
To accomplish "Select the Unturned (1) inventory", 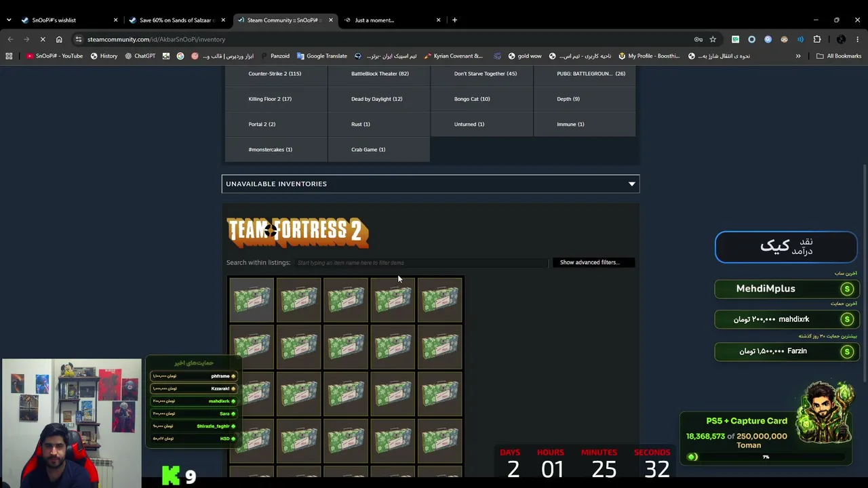I will [x=482, y=124].
